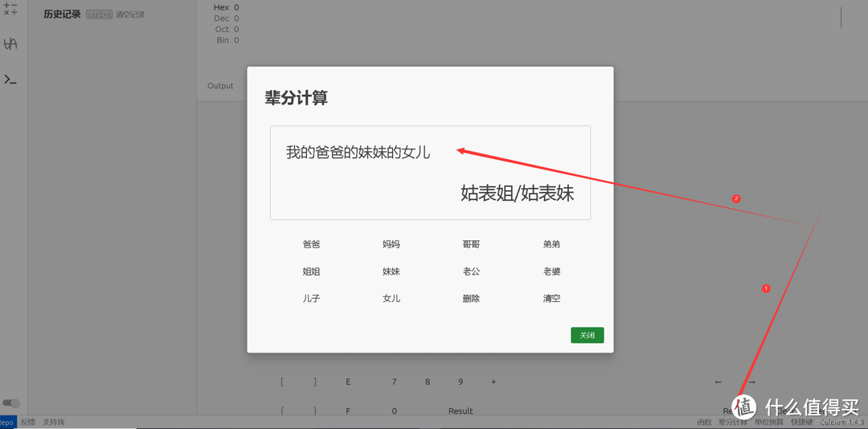Toggle the switch at sidebar bottom

click(11, 403)
